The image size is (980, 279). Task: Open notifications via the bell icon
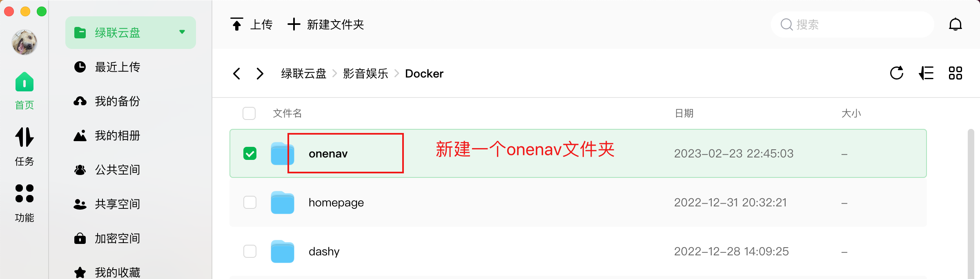click(x=955, y=24)
